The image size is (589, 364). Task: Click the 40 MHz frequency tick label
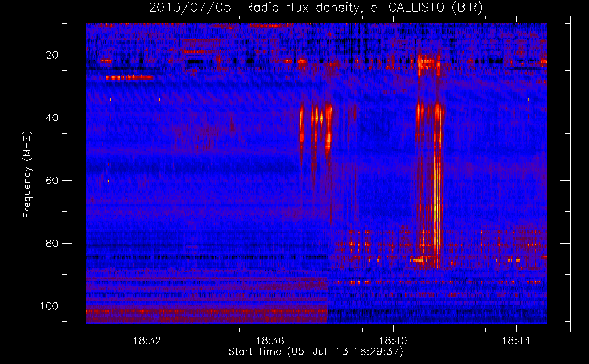52,118
